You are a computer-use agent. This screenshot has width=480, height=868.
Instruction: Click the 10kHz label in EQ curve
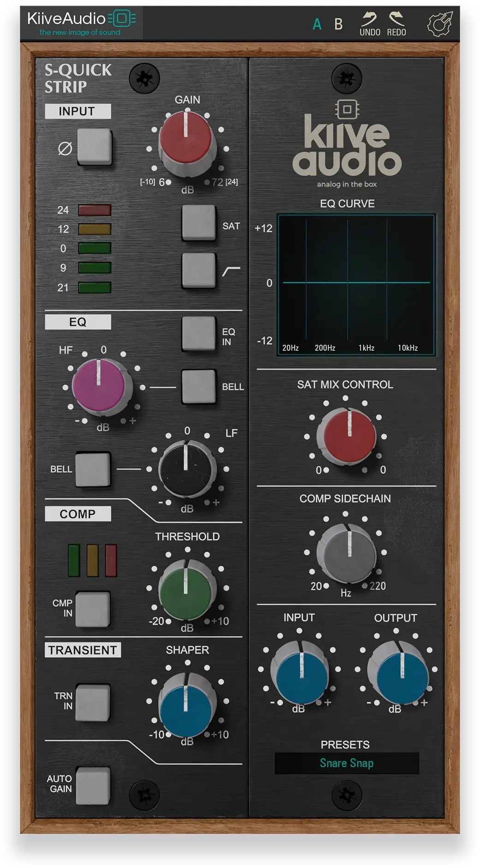pos(408,348)
